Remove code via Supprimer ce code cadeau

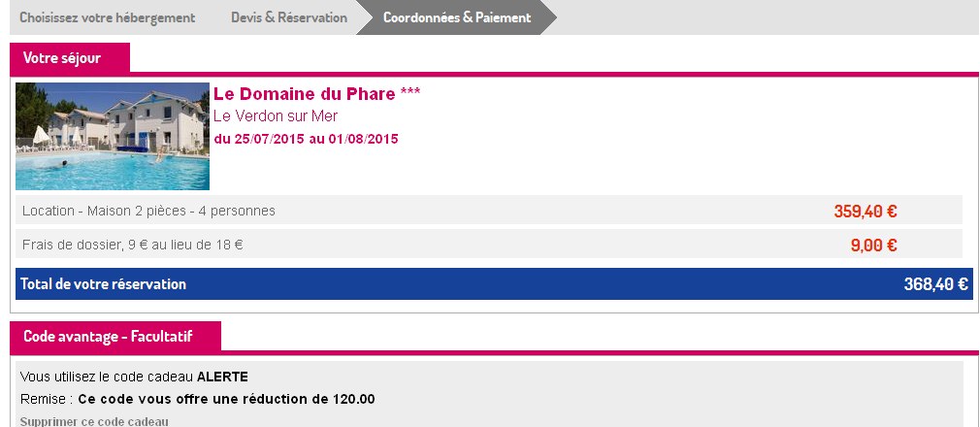point(94,421)
